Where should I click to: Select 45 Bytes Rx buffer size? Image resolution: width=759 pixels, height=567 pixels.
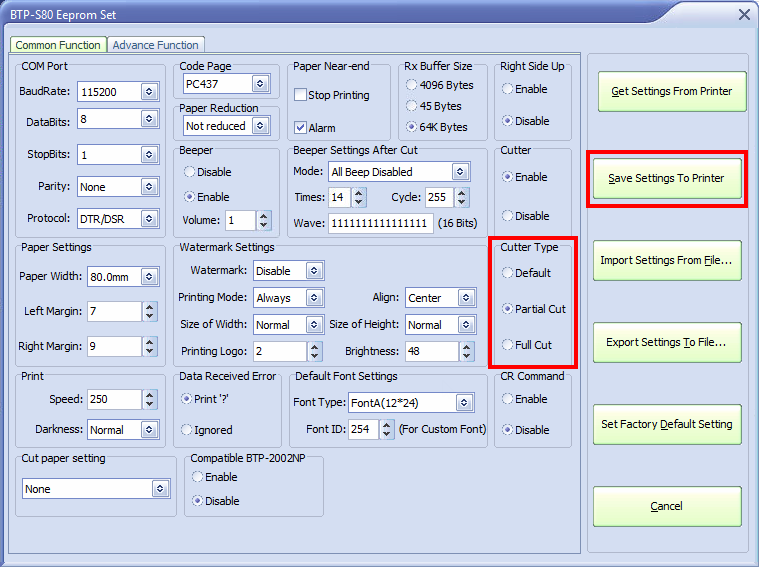pyautogui.click(x=411, y=106)
